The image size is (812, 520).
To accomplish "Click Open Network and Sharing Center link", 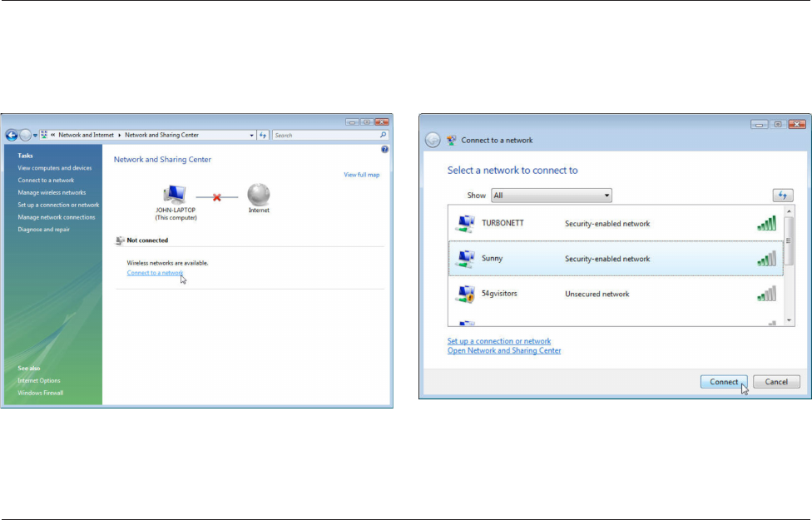I will pyautogui.click(x=504, y=350).
